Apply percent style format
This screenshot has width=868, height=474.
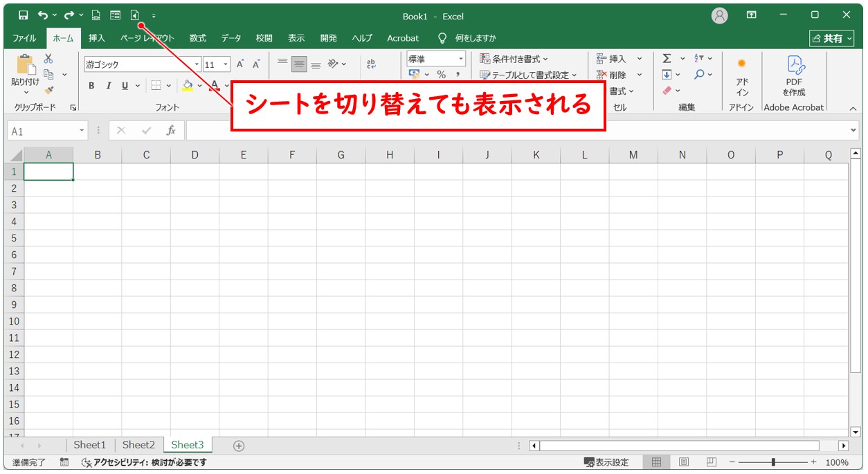[x=441, y=75]
